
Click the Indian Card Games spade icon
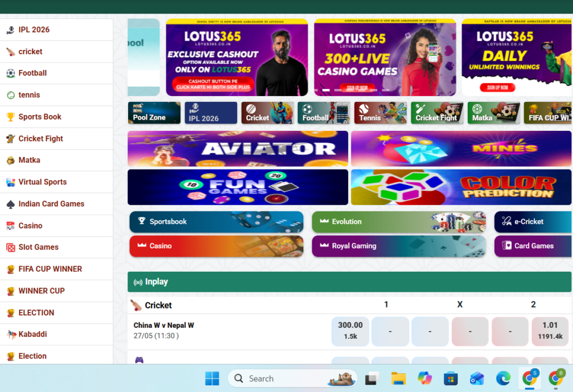[x=11, y=204]
